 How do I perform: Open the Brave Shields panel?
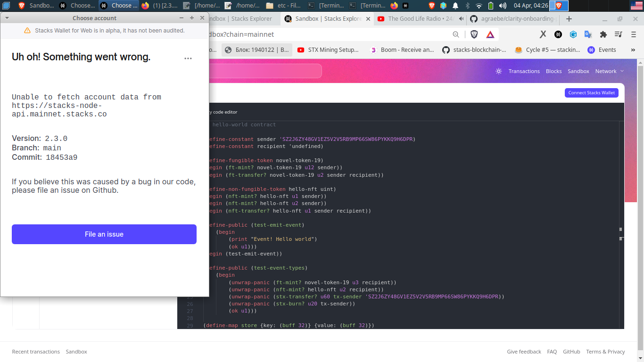[x=474, y=34]
